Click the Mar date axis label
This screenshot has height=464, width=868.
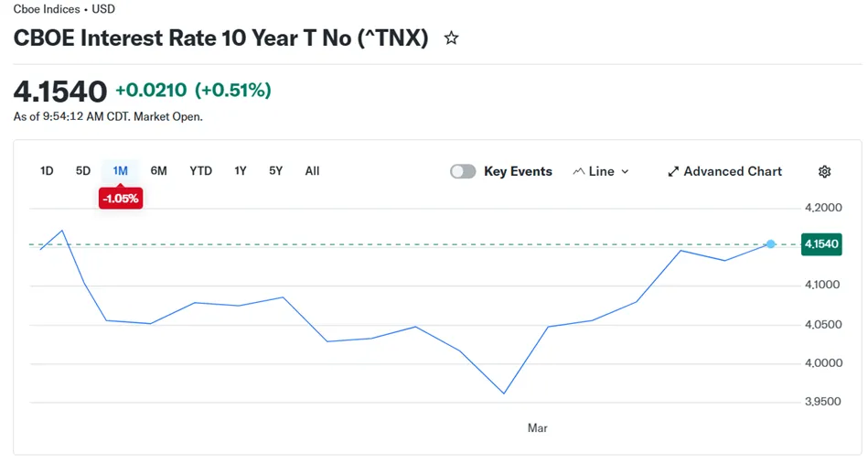pyautogui.click(x=538, y=428)
